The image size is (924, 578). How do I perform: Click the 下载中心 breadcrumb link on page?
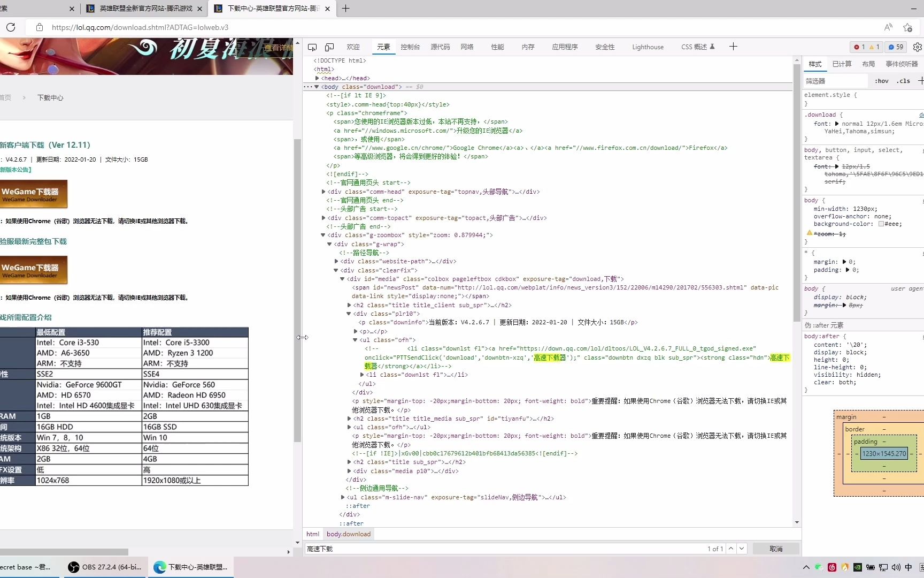[x=50, y=98]
